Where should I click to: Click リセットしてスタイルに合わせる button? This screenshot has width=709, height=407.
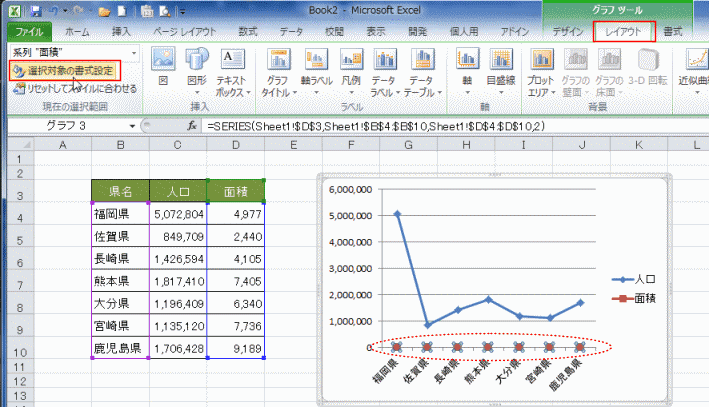75,89
